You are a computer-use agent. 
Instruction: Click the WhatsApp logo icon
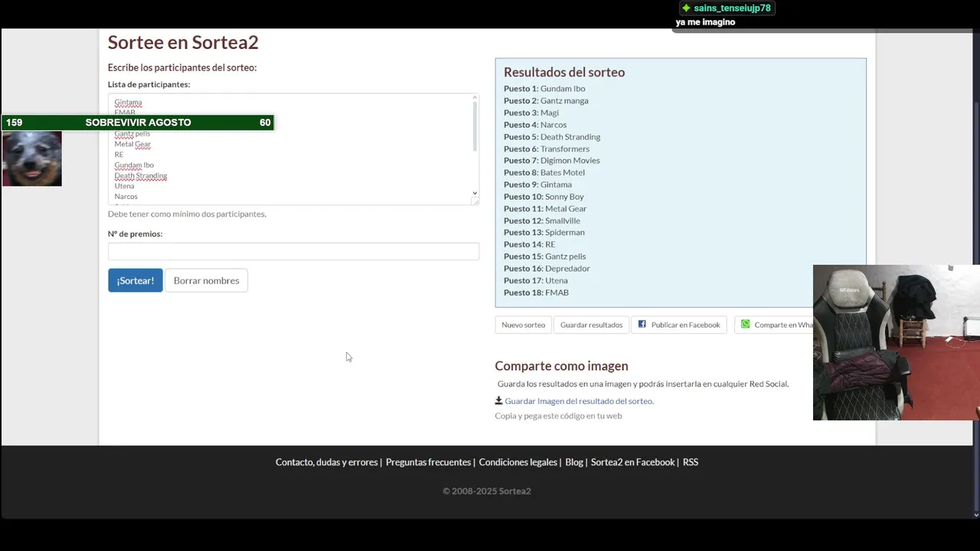[x=746, y=324]
